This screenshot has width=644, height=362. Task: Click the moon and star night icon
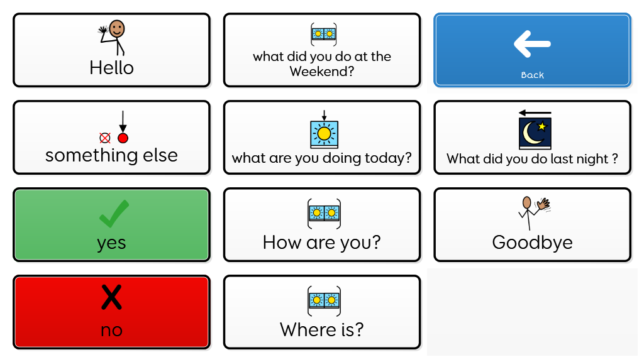535,131
